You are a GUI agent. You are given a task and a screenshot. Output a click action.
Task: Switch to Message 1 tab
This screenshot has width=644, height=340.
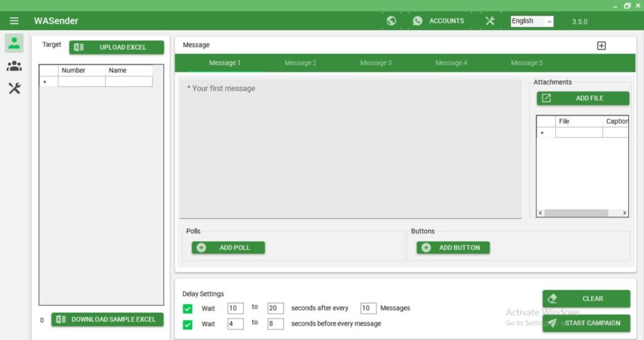[x=225, y=63]
